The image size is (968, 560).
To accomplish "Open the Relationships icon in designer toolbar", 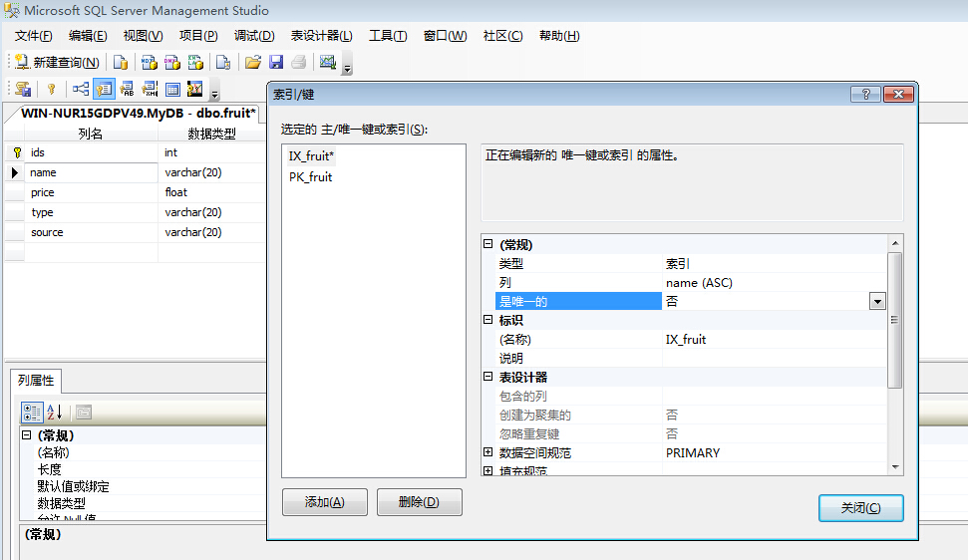I will [x=81, y=90].
